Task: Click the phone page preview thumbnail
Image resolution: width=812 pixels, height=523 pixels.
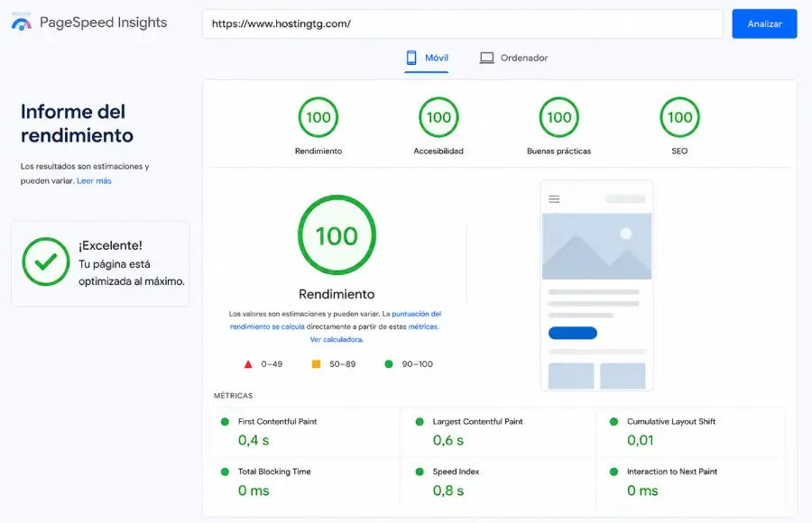Action: click(x=596, y=285)
